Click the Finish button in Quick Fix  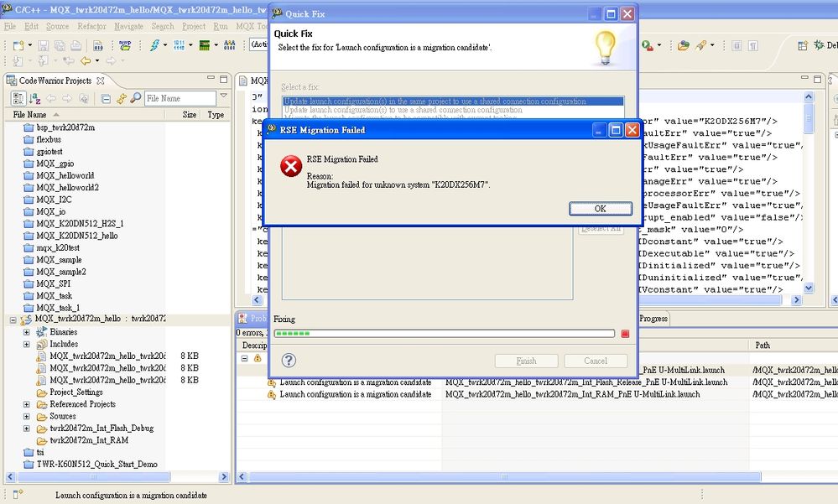527,361
